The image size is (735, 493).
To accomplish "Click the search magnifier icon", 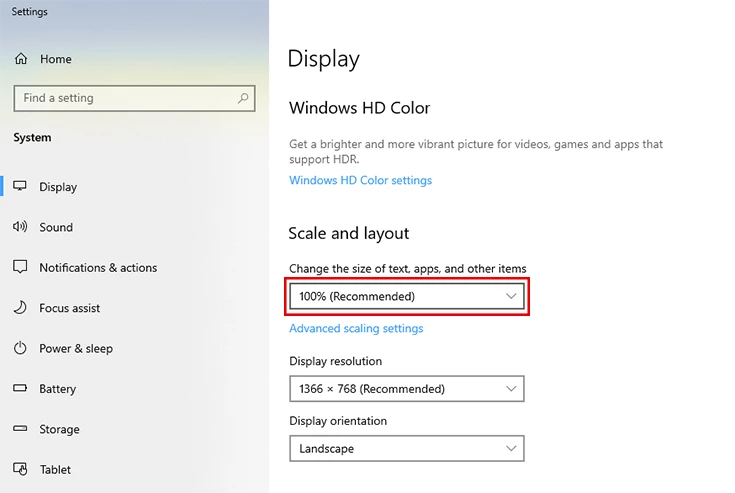I will click(x=243, y=98).
